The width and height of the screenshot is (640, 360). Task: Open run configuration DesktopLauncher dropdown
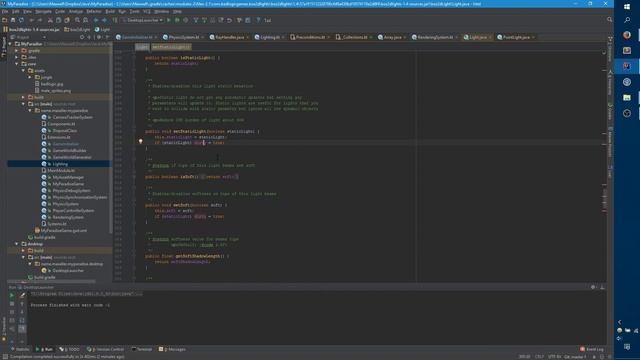[143, 20]
